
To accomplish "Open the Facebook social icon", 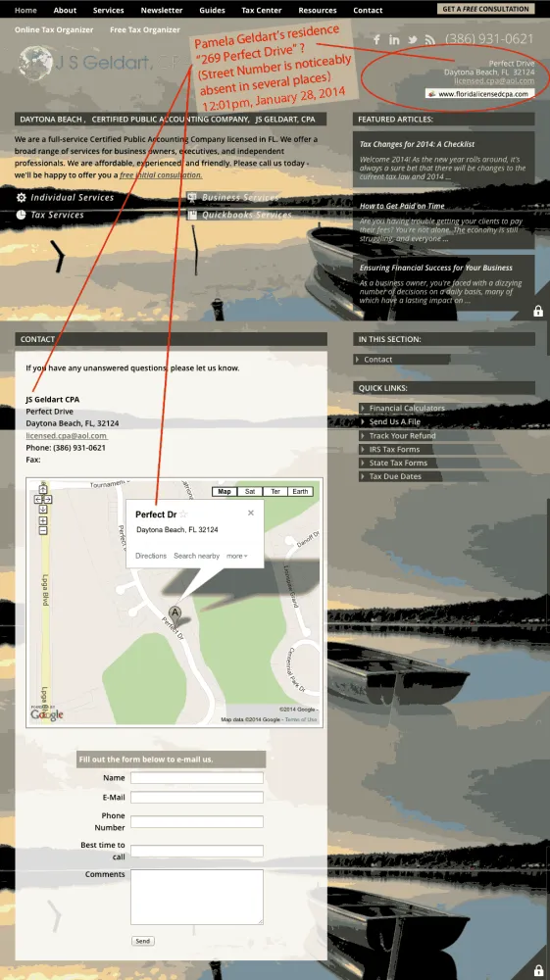I will tap(376, 39).
